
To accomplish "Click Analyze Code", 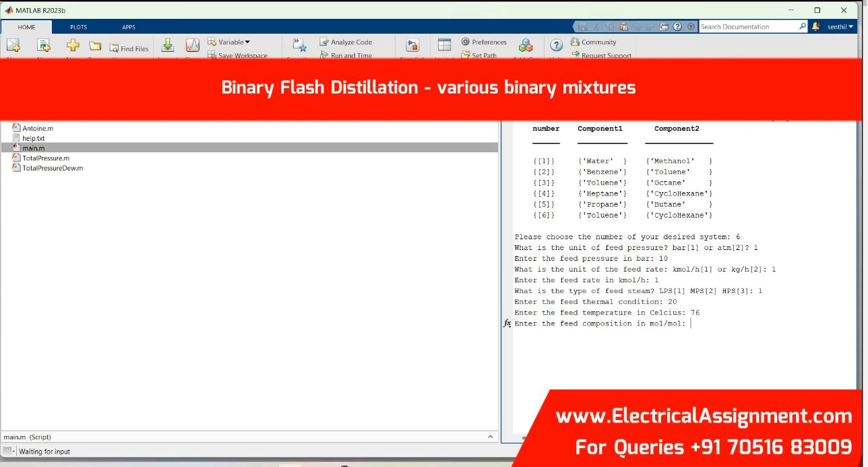I will click(346, 42).
